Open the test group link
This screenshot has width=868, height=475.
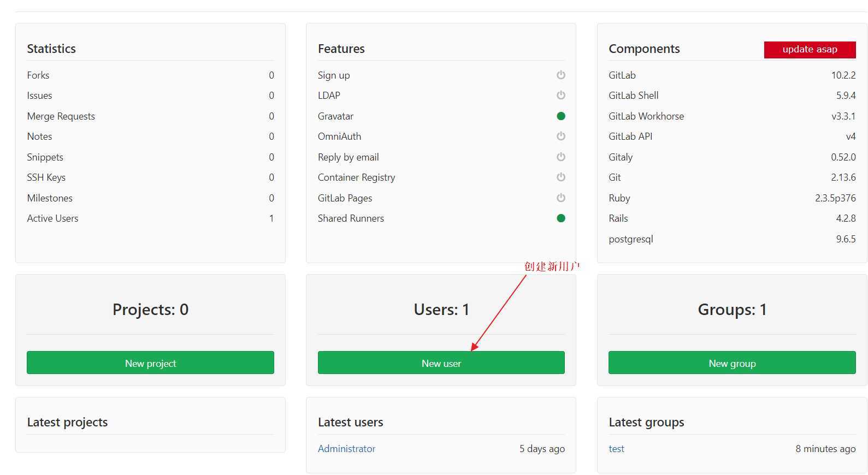point(616,448)
